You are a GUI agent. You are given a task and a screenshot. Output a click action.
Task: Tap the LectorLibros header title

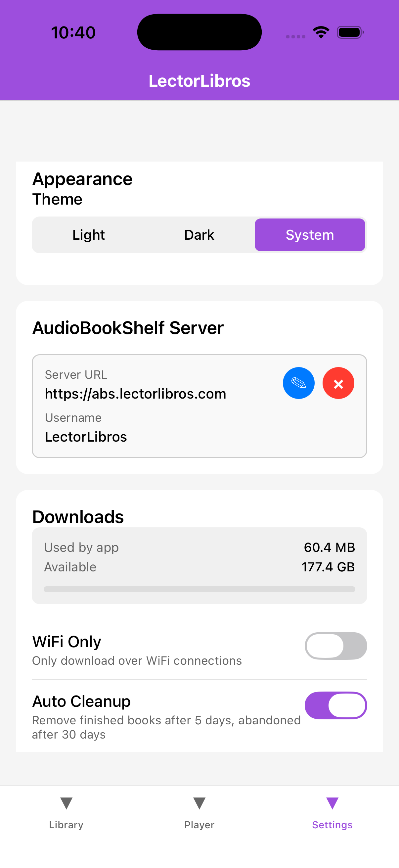point(199,81)
